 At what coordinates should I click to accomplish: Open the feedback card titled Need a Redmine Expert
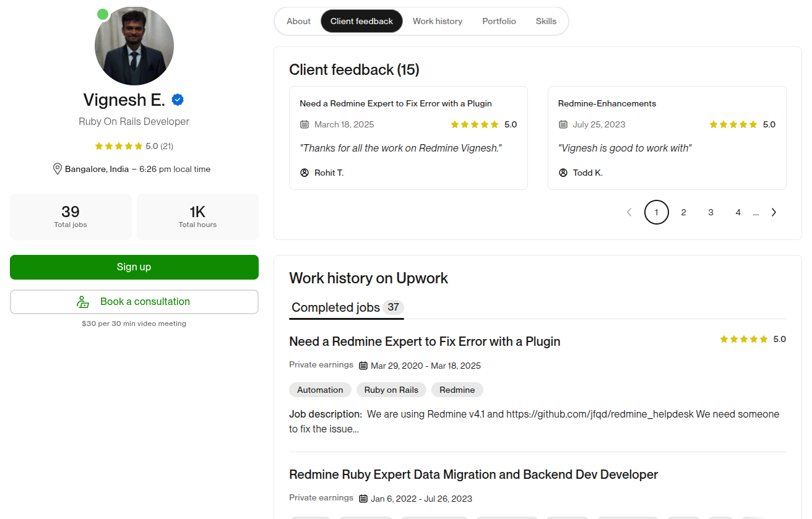[395, 103]
